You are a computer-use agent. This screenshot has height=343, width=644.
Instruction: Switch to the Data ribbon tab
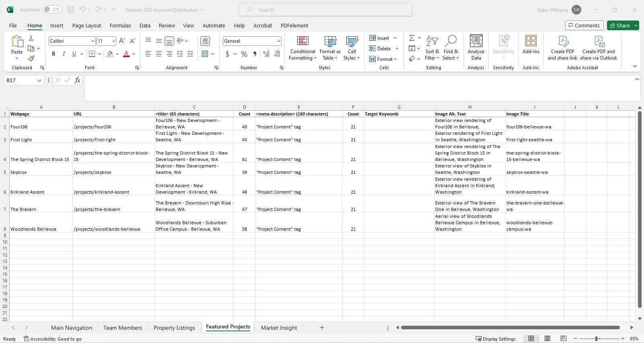tap(145, 25)
